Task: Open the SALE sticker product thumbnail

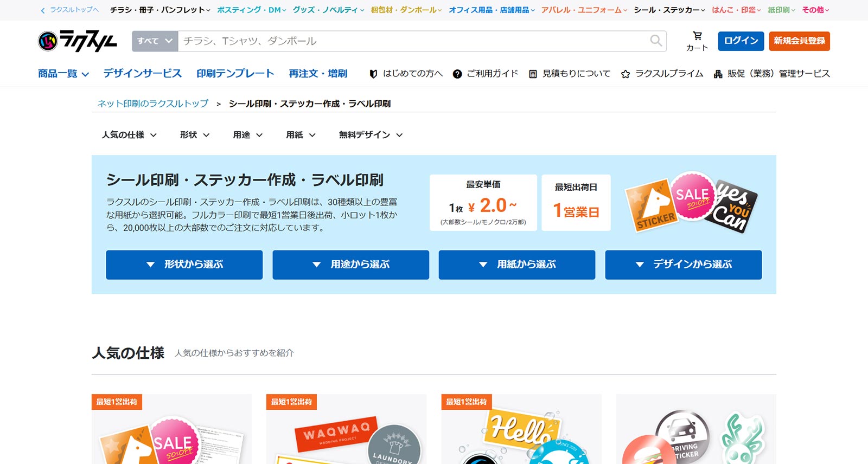Action: [x=171, y=429]
